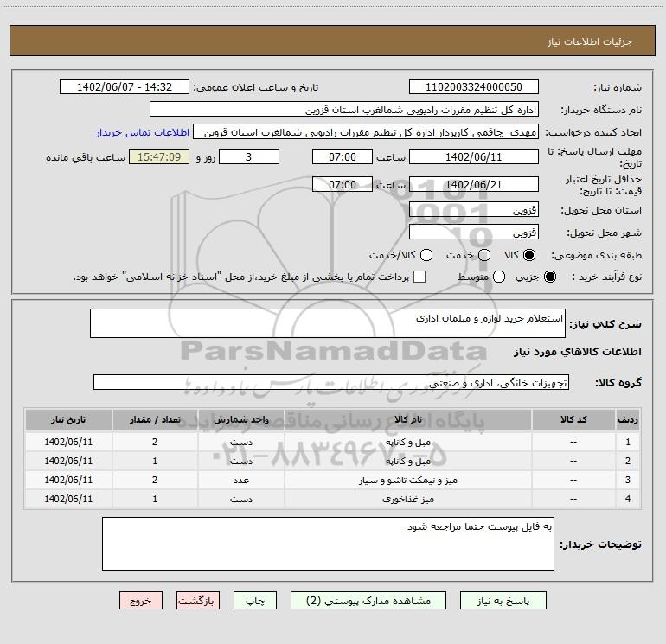
Task: Toggle the اسناد خزانه اسلامی payment checkbox
Action: (419, 277)
